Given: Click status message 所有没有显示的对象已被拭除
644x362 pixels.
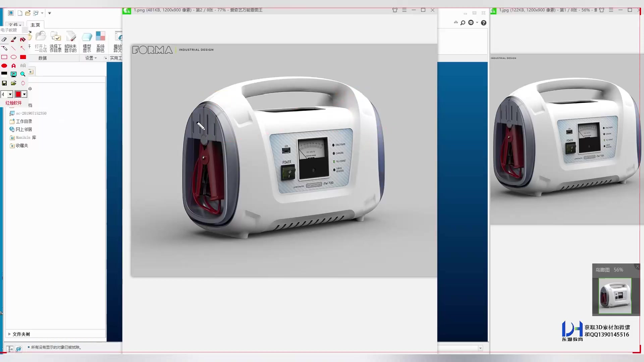Looking at the screenshot, I should [56, 347].
